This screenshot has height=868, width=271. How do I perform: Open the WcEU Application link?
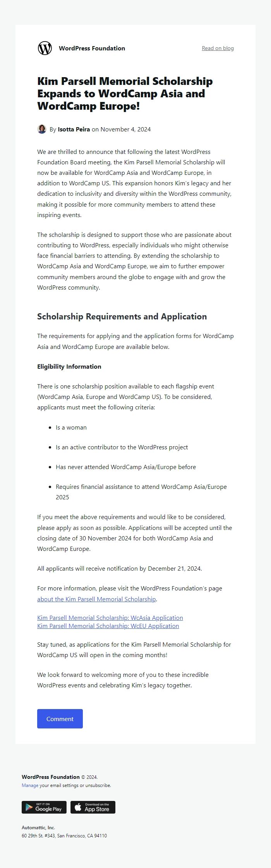[108, 626]
